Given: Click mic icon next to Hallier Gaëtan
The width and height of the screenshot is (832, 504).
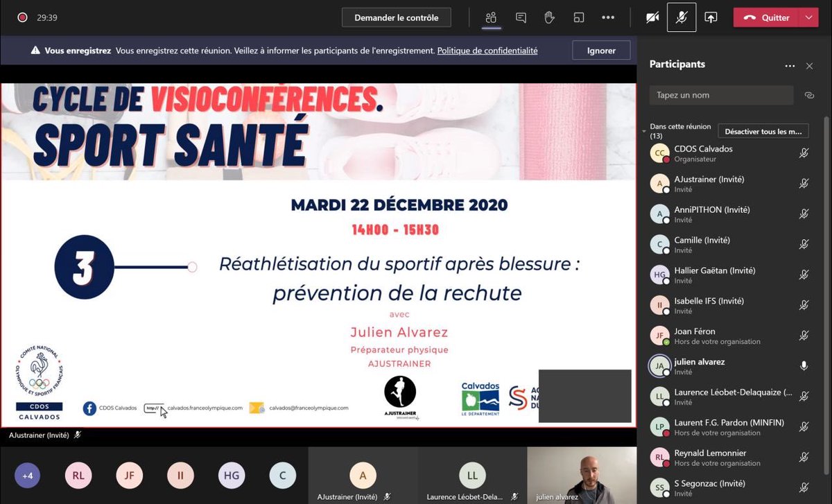Looking at the screenshot, I should point(804,275).
